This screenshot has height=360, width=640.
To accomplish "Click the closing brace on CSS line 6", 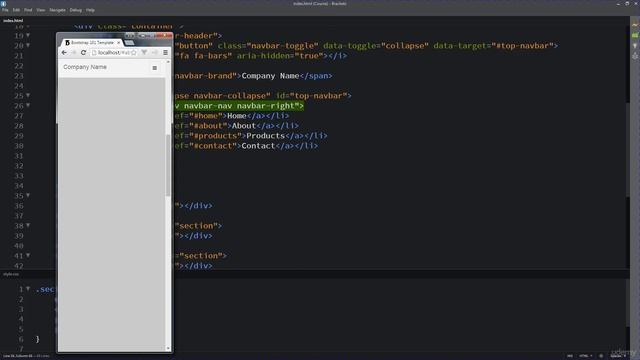I will [x=38, y=339].
